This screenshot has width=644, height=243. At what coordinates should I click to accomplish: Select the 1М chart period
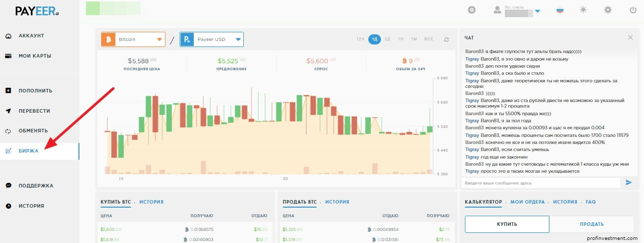click(414, 39)
